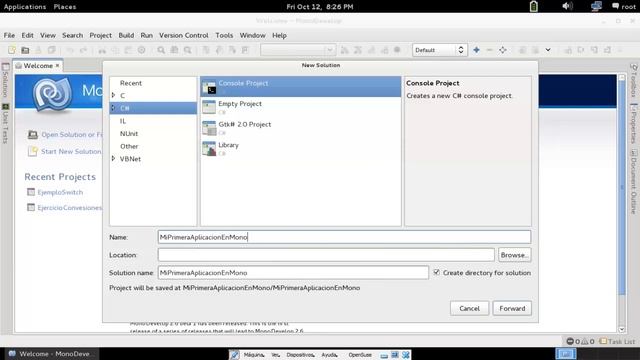Click the warnings count status icon

click(588, 341)
